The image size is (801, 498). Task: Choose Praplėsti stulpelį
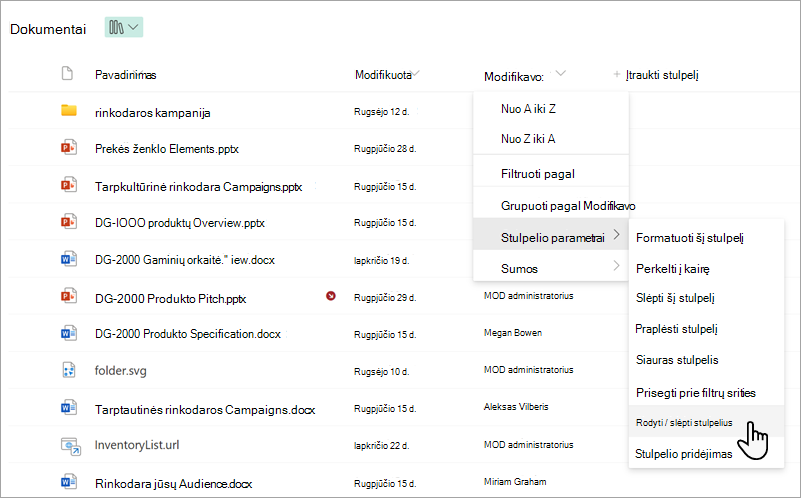pos(706,328)
